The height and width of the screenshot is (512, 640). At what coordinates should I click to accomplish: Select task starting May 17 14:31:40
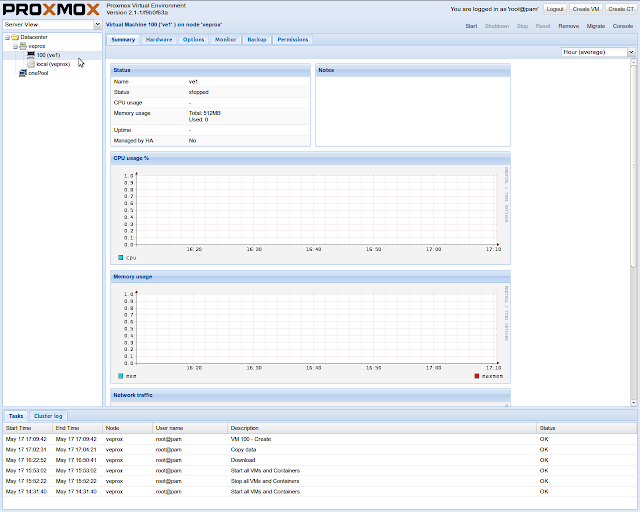pyautogui.click(x=320, y=492)
